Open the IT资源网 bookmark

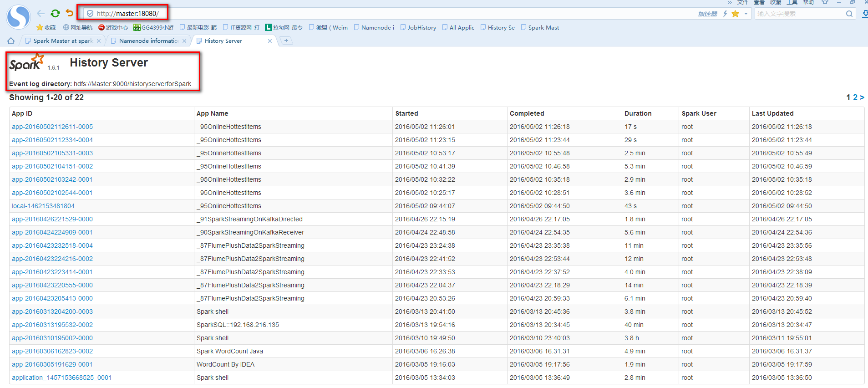[x=241, y=28]
